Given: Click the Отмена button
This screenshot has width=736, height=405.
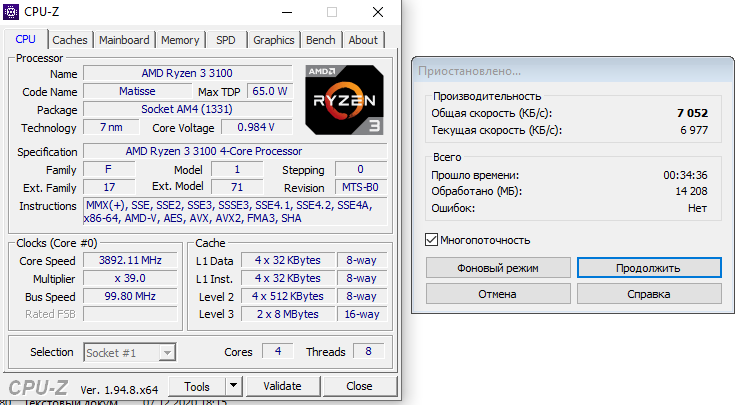Looking at the screenshot, I should pyautogui.click(x=498, y=294).
